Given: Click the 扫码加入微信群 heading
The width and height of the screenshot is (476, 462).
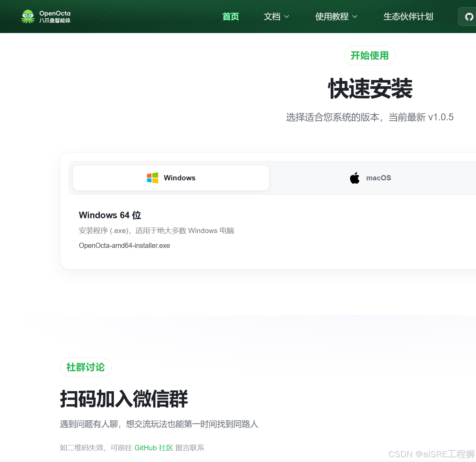Looking at the screenshot, I should click(x=124, y=399).
